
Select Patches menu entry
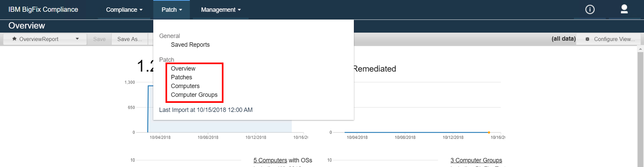181,77
